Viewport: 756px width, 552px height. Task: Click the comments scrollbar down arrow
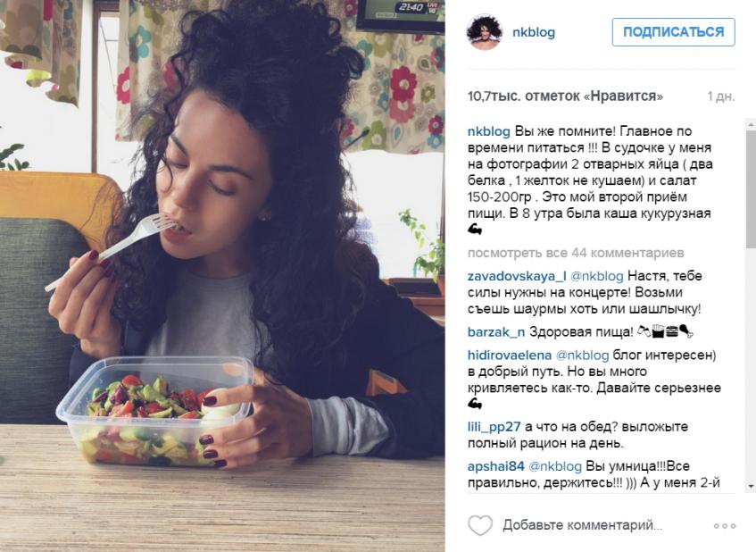[751, 486]
